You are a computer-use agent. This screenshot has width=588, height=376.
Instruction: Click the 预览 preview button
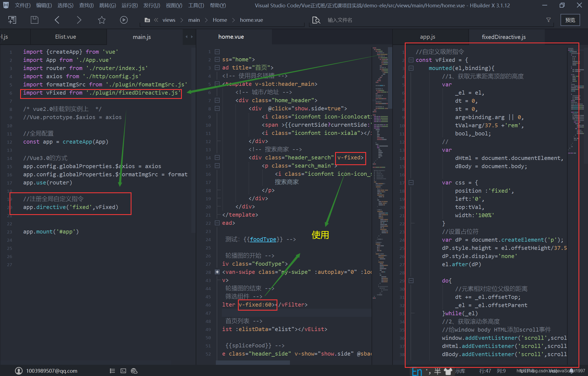click(570, 20)
